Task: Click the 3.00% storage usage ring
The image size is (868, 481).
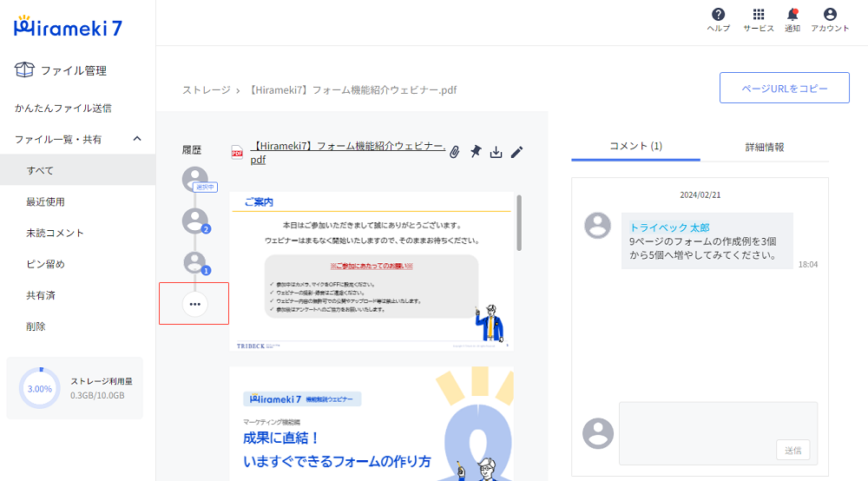Action: pos(39,389)
